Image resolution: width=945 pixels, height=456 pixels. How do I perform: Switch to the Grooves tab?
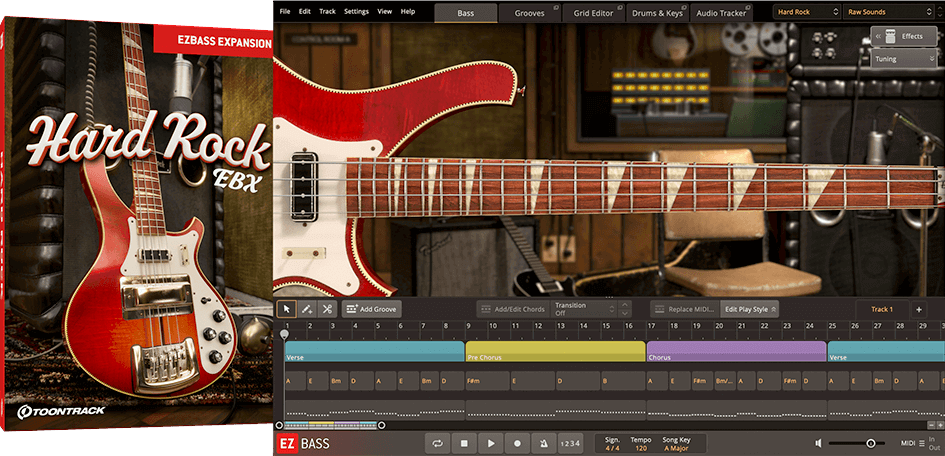coord(529,13)
